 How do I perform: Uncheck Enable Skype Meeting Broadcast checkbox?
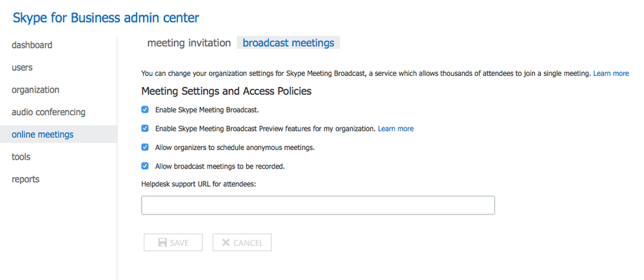[x=145, y=110]
